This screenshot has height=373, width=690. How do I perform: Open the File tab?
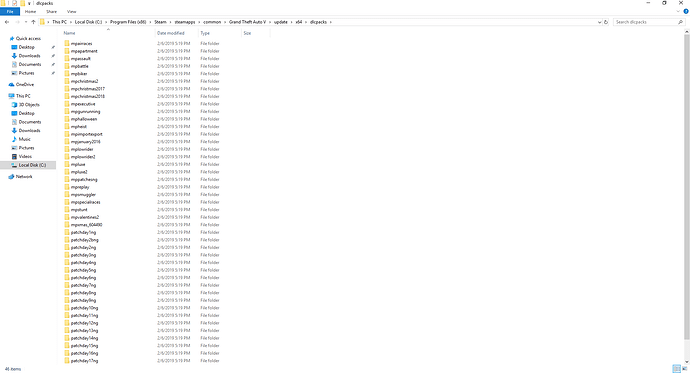pos(10,11)
